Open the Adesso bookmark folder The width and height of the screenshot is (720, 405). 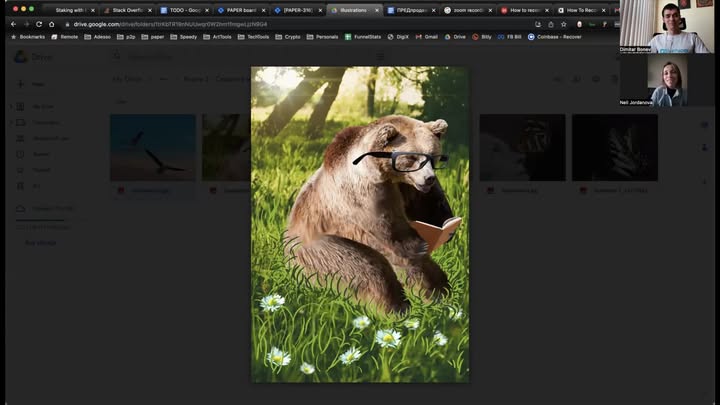[x=98, y=37]
